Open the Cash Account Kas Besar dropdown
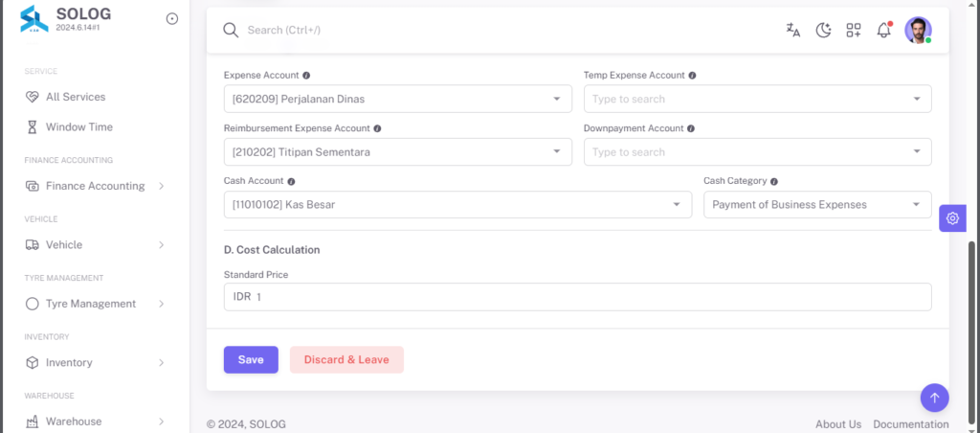 [457, 205]
